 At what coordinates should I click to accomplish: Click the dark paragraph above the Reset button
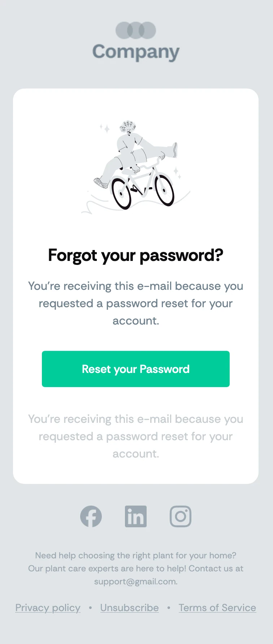136,303
